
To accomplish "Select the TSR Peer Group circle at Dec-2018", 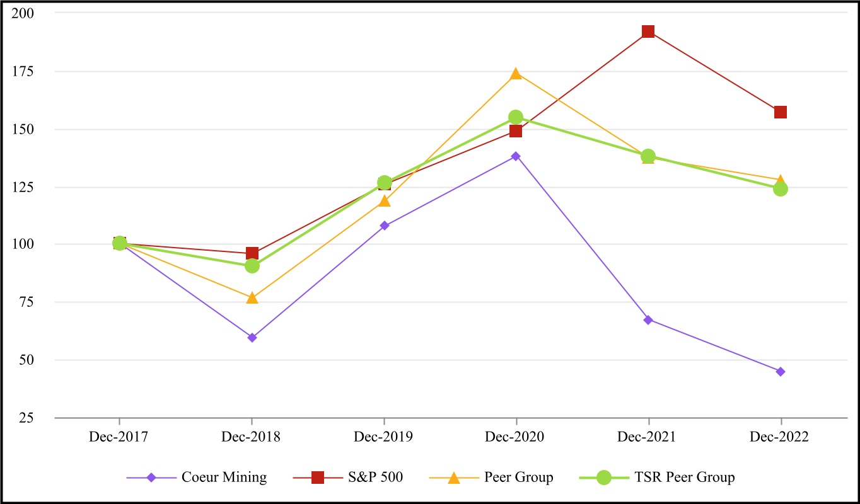I will [252, 266].
